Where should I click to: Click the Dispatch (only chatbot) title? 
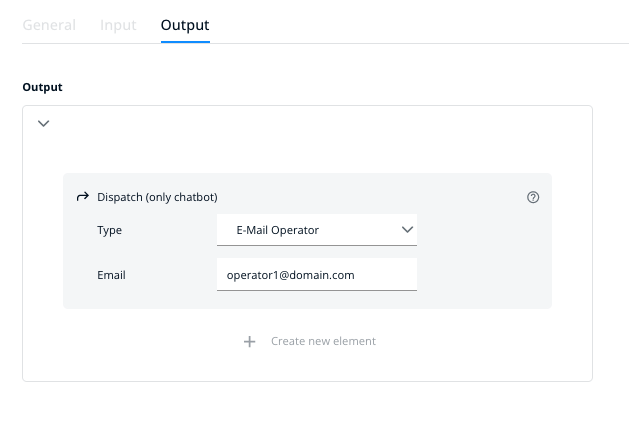[157, 197]
